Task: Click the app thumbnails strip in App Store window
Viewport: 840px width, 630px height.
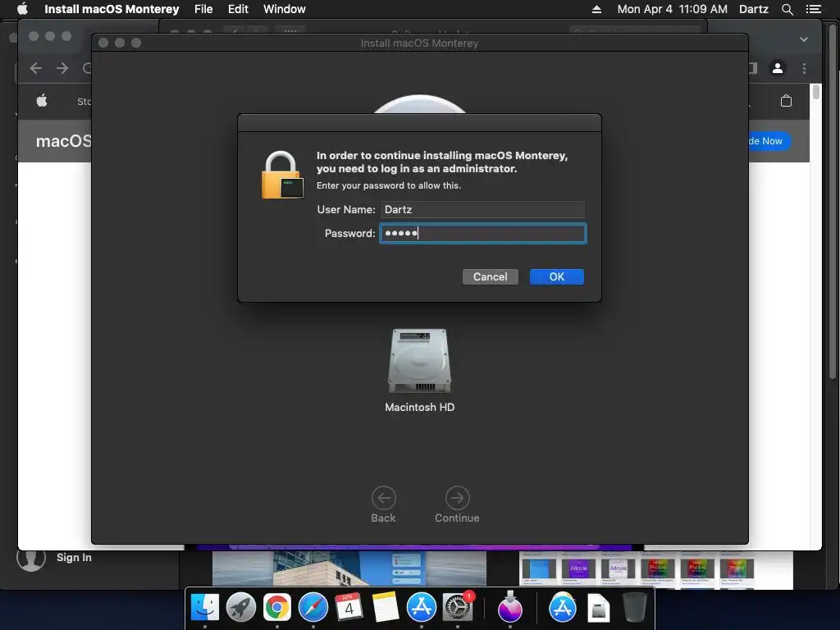Action: [638, 571]
